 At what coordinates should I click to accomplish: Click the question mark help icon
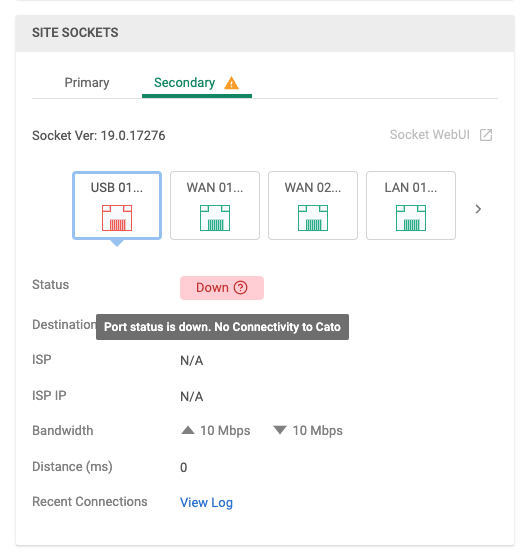point(241,287)
